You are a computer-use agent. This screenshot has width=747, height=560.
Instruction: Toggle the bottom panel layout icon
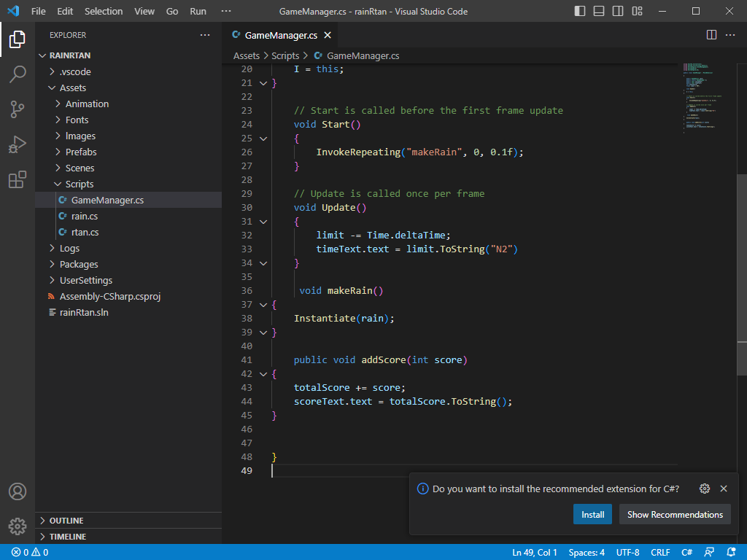click(599, 11)
